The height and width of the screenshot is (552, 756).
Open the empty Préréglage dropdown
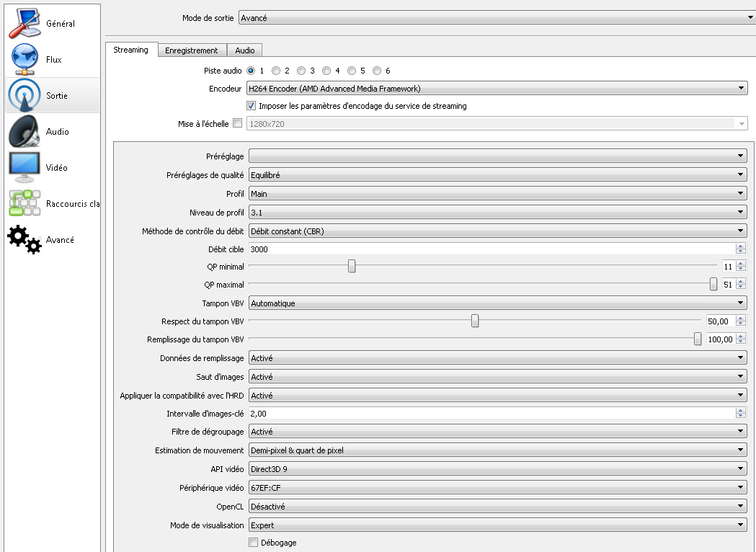[497, 156]
